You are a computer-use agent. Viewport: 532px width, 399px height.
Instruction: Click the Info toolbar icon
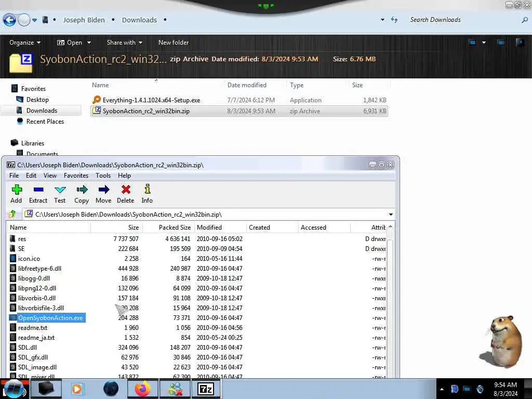tap(147, 194)
